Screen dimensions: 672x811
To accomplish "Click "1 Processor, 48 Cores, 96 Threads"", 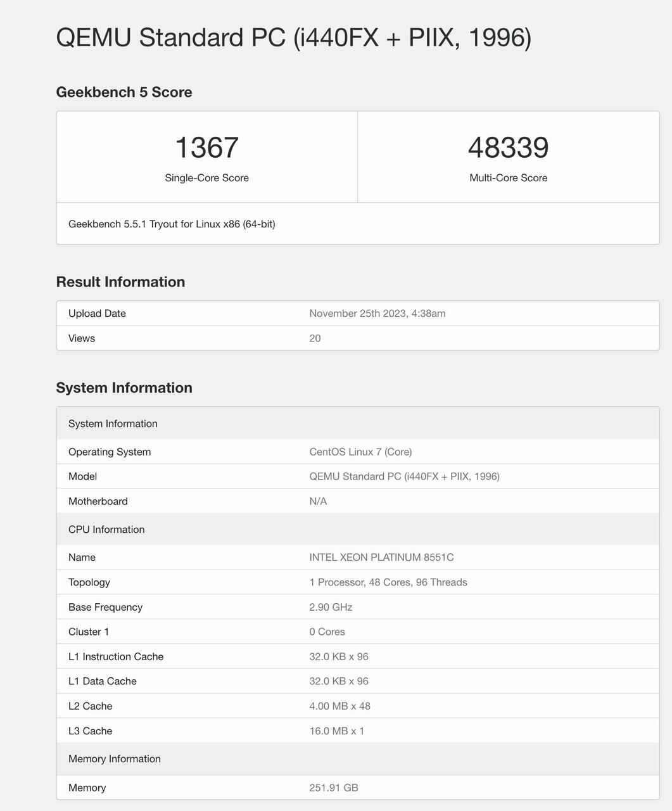I will 388,582.
